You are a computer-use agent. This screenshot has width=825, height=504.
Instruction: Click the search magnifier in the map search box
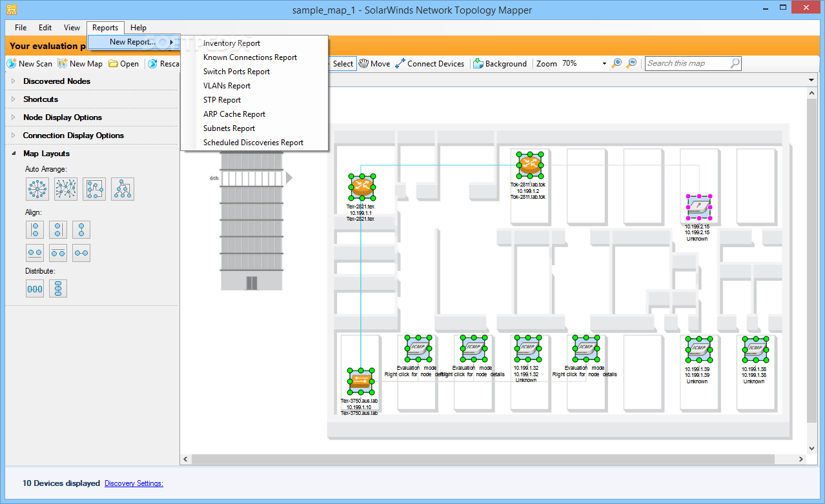coord(735,63)
